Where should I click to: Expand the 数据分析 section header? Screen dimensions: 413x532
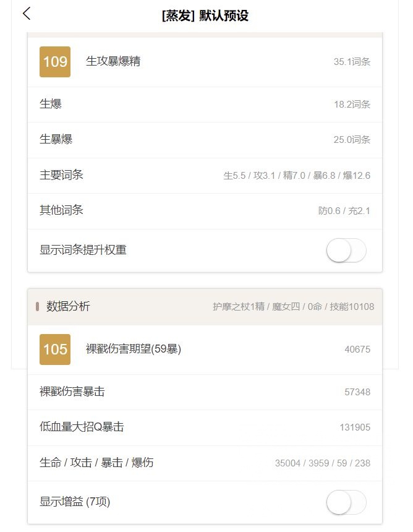tap(69, 306)
